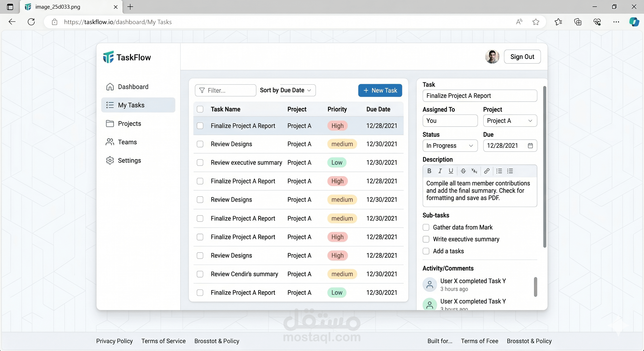The image size is (644, 351).
Task: Follow the Built for... footer link
Action: click(440, 341)
